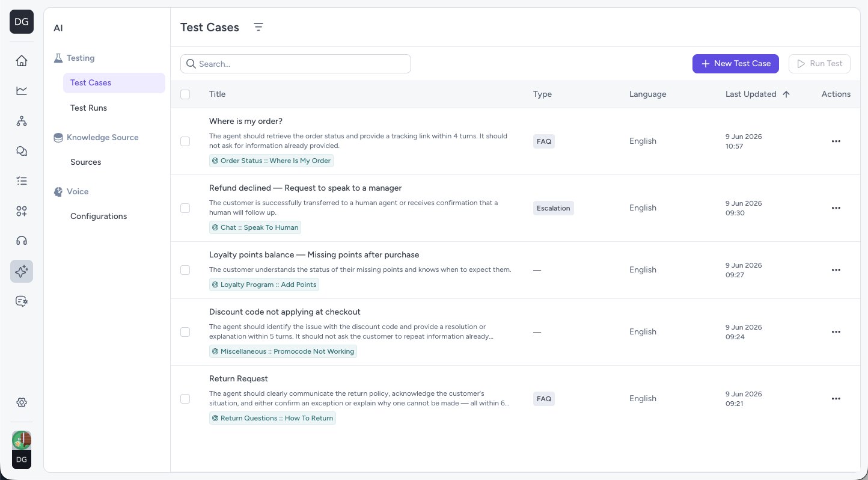
Task: Click the database icon next to Knowledge Source
Action: tap(58, 138)
